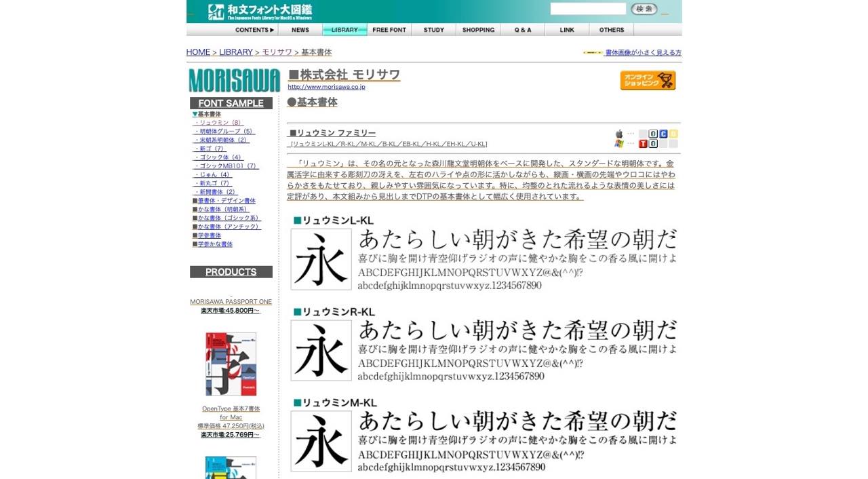868x479 pixels.
Task: Click the Apple OS icon for リュウミン
Action: pos(619,134)
